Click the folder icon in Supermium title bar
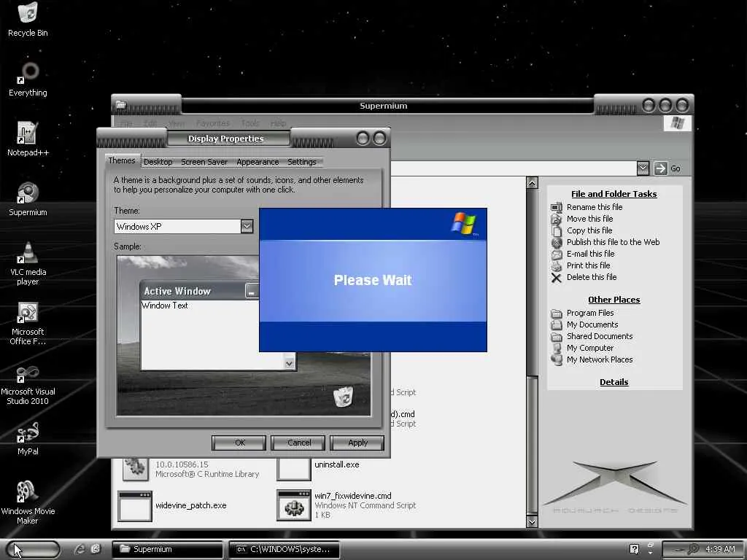This screenshot has height=560, width=747. (121, 105)
